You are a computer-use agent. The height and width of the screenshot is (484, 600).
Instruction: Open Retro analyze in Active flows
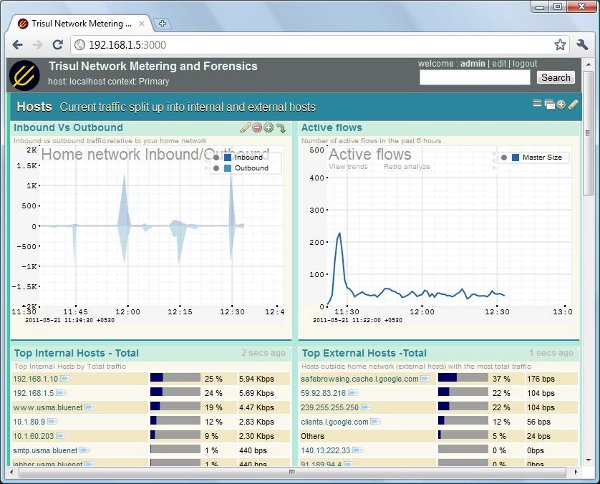[407, 167]
